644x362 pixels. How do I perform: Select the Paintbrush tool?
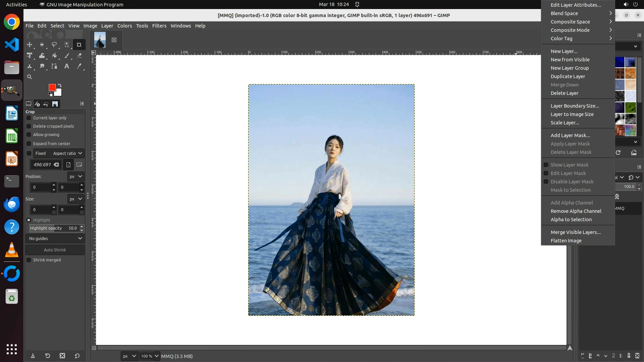coord(67,56)
